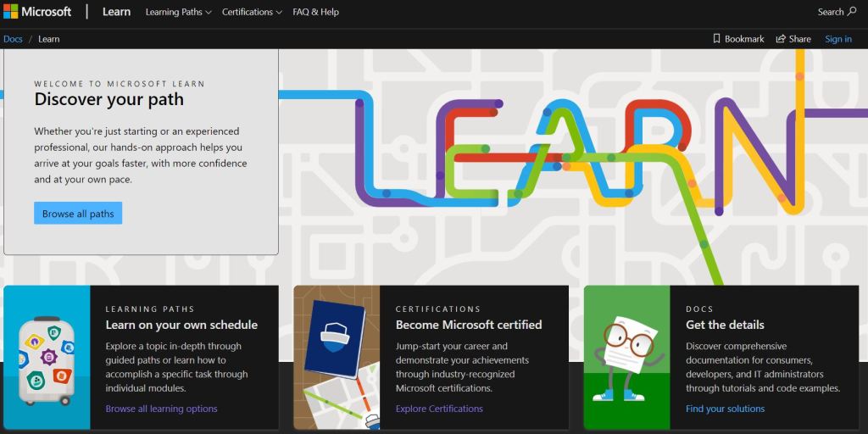
Task: Click 'Get the details' heading
Action: pyautogui.click(x=725, y=325)
